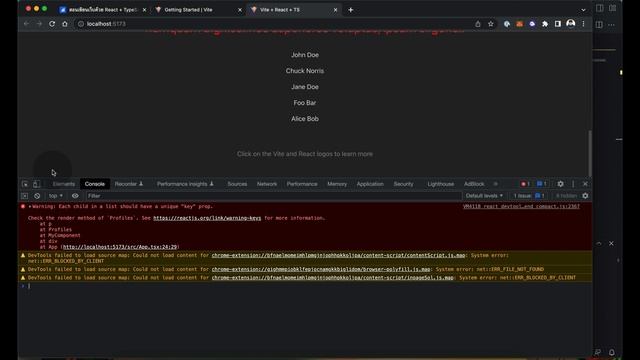Close the Vite + React + TS tab
The height and width of the screenshot is (360, 640).
(x=336, y=10)
